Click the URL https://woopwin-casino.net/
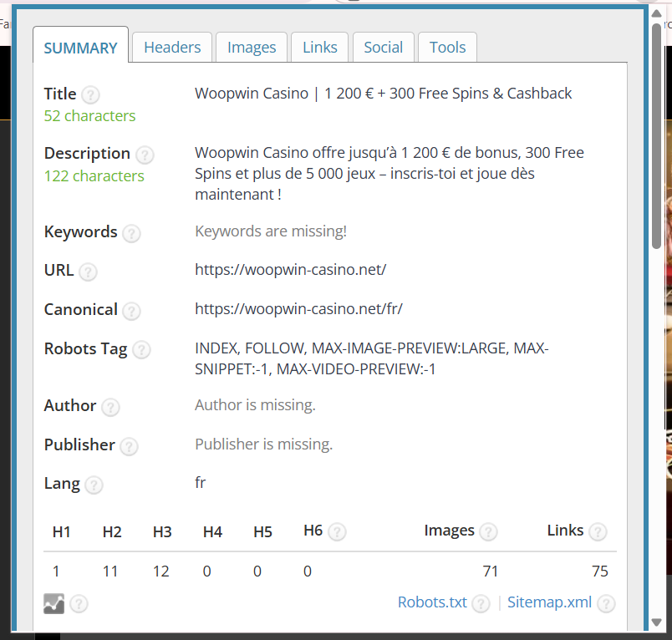This screenshot has height=640, width=672. (291, 270)
